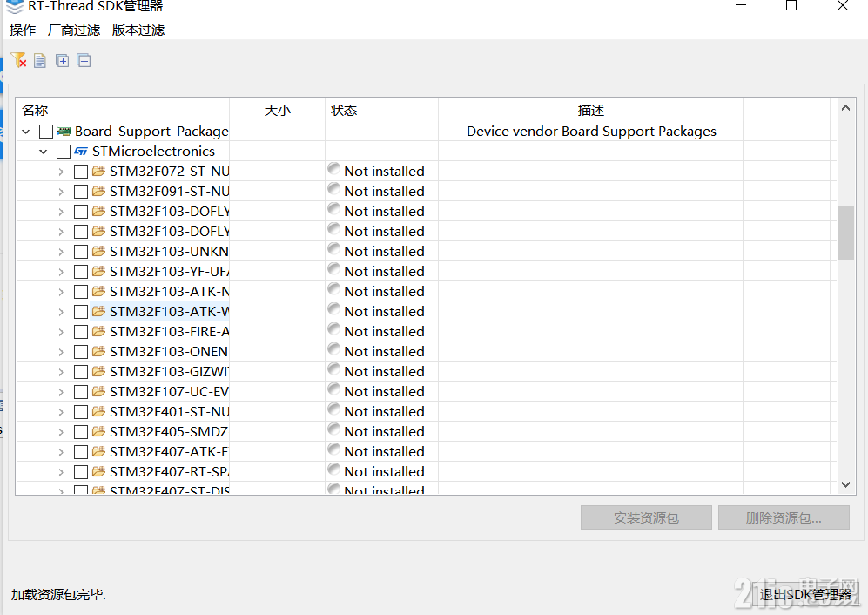The width and height of the screenshot is (868, 615).
Task: Expand the STM32F103-ATK-W row arrow
Action: coord(61,313)
